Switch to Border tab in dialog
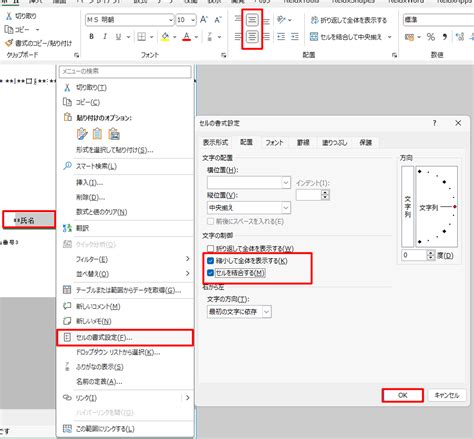The height and width of the screenshot is (439, 474). (303, 143)
